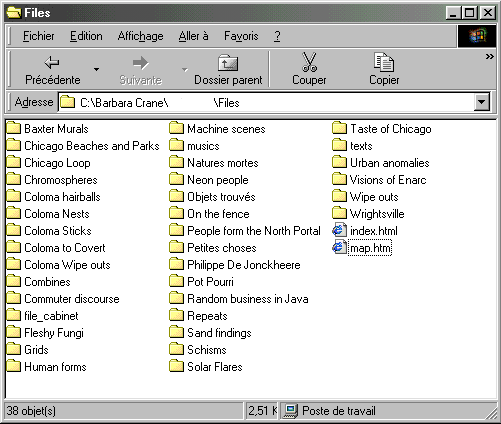Screen dimensions: 501x424
Task: Show more toolbar buttons via chevron
Action: (489, 56)
